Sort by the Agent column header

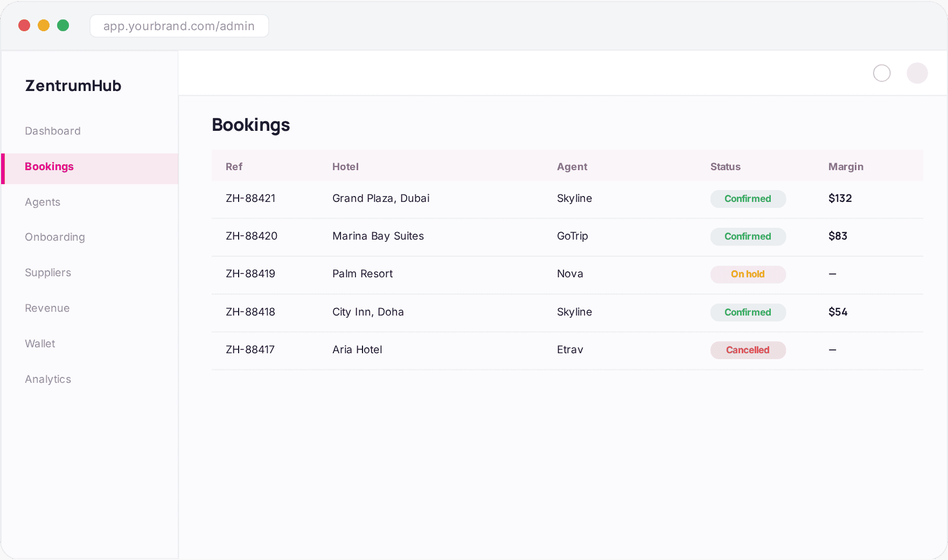572,166
